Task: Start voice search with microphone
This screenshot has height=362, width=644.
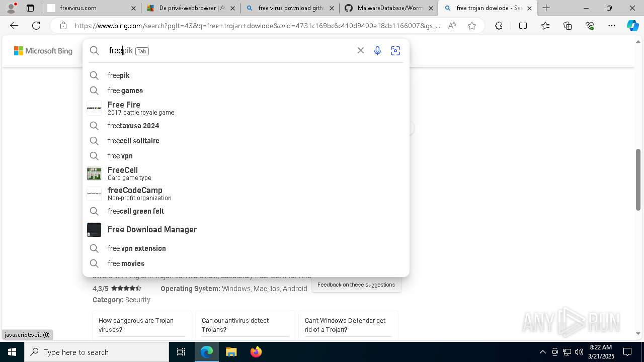Action: click(377, 51)
